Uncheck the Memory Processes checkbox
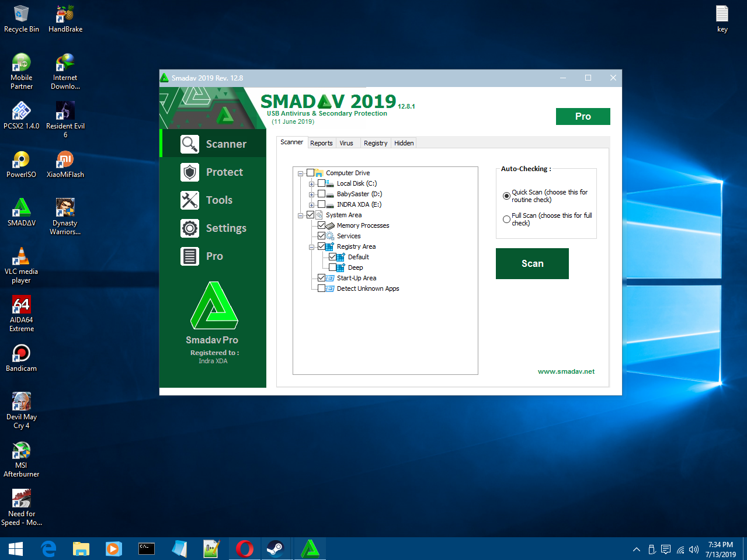 pos(321,225)
